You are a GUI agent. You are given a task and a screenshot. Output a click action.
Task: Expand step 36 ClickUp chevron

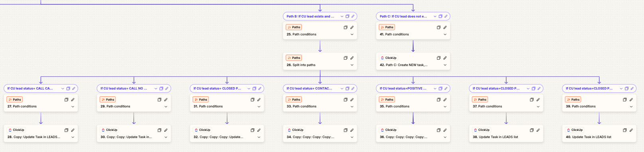[x=445, y=137]
